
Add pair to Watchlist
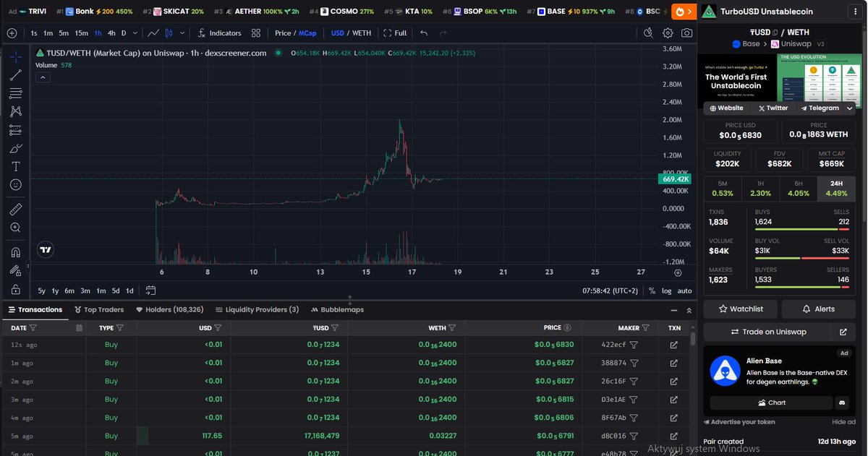coord(741,309)
